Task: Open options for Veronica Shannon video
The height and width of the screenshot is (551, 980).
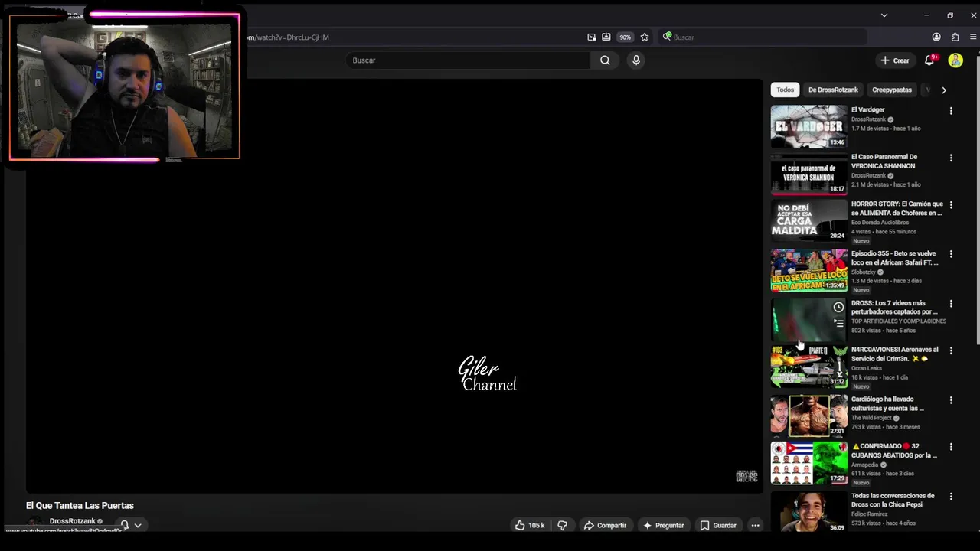Action: (951, 158)
